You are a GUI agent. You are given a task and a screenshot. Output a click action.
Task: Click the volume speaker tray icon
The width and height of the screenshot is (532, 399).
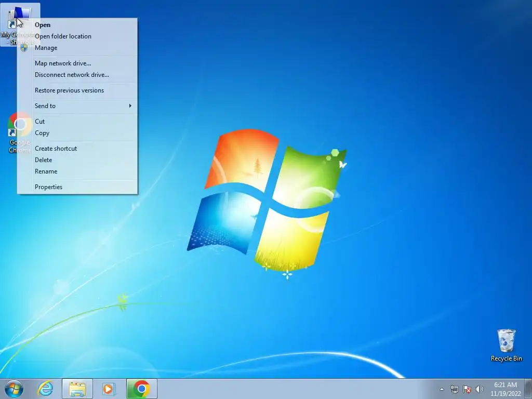pyautogui.click(x=480, y=389)
